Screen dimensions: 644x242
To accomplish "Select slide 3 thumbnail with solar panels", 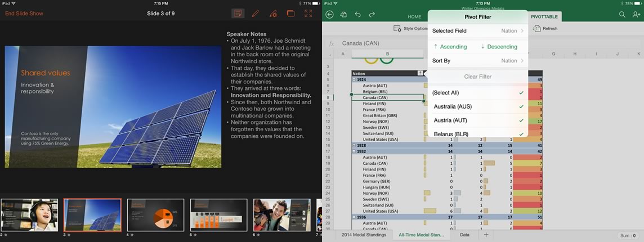I will 92,215.
